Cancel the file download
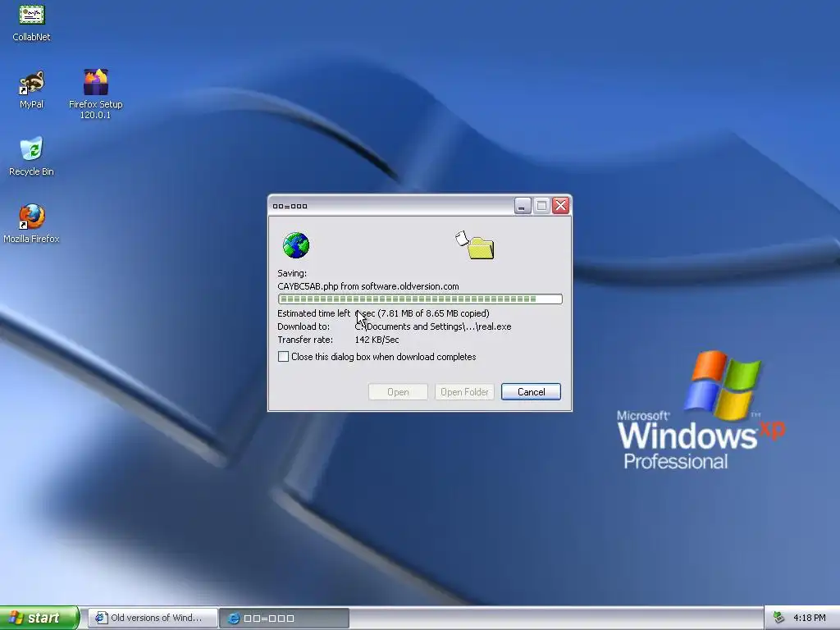This screenshot has width=840, height=630. click(x=531, y=391)
